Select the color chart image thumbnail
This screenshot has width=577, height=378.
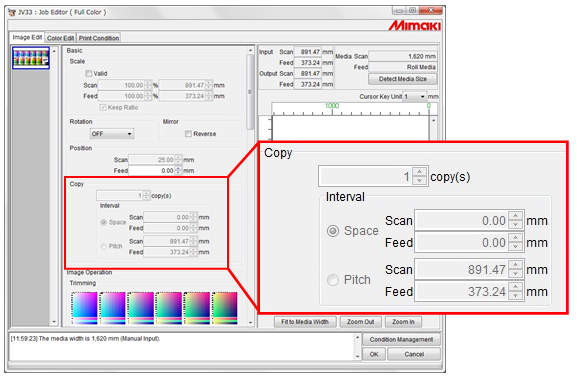pos(31,57)
